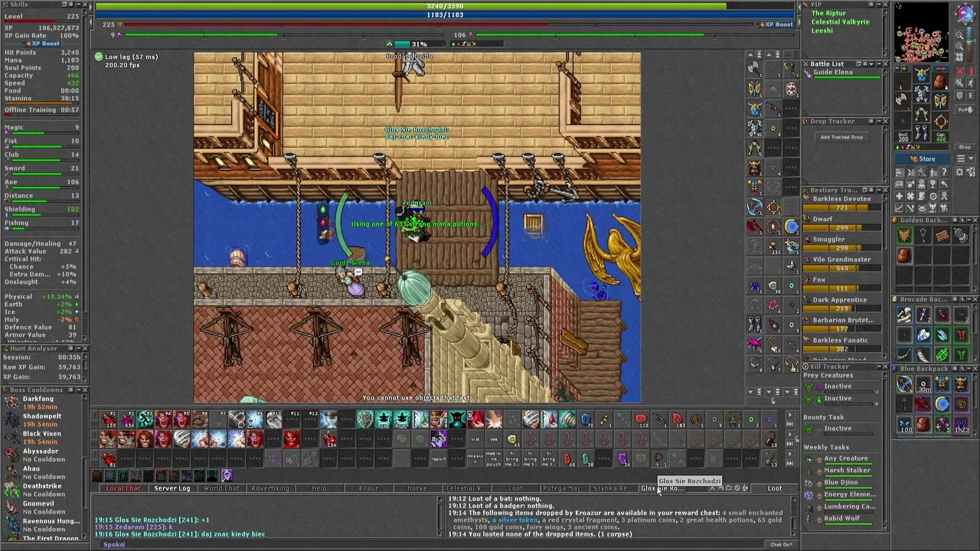Click the backpack equipment slot

point(941,80)
